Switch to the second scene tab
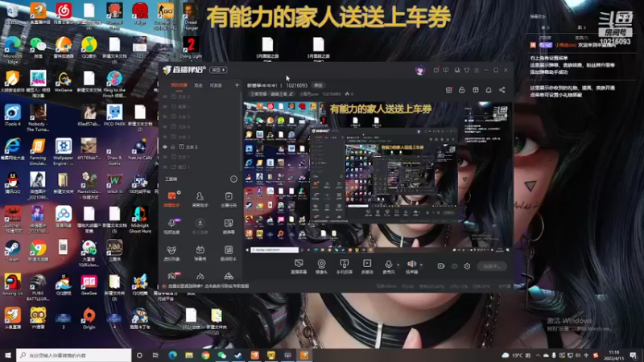The width and height of the screenshot is (644, 362). (198, 85)
